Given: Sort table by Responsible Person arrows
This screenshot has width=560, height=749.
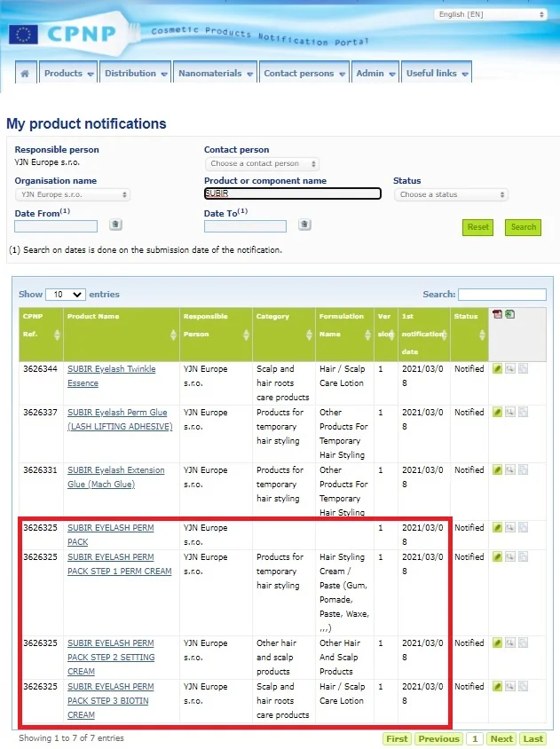Looking at the screenshot, I should coord(246,335).
